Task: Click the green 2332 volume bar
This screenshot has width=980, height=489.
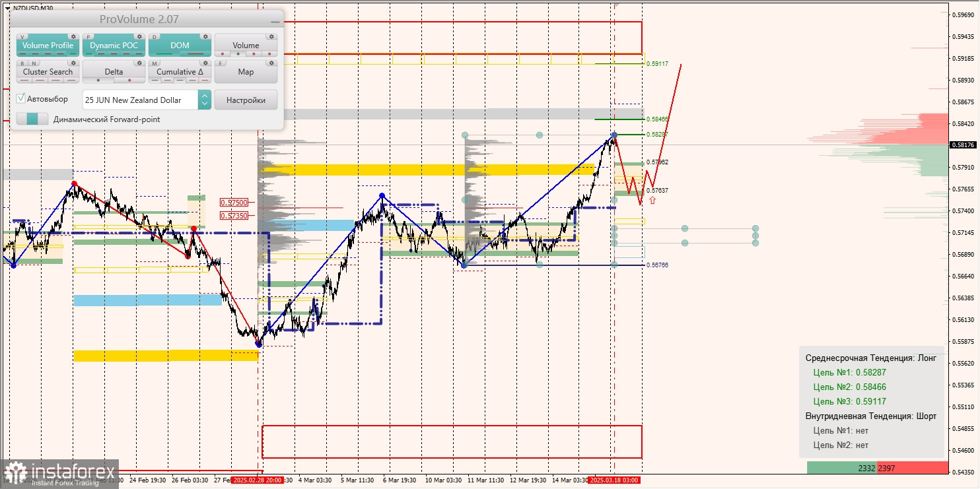Action: pos(842,467)
